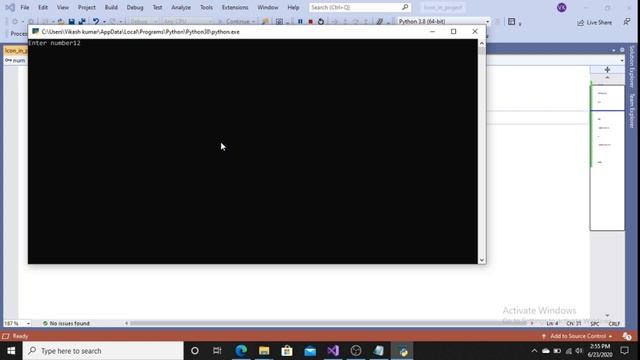640x360 pixels.
Task: Open the Window menu
Action: click(268, 7)
